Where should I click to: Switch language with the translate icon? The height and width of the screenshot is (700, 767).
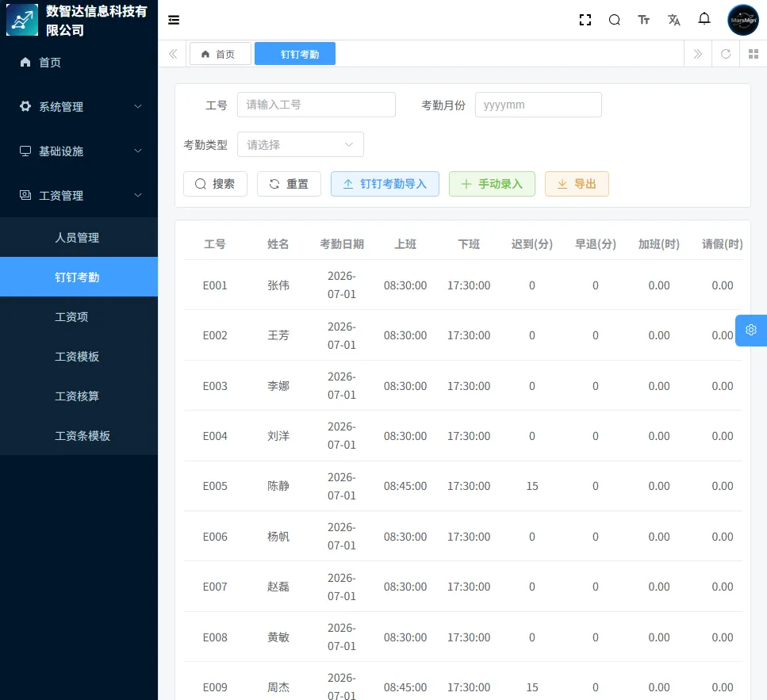point(674,20)
